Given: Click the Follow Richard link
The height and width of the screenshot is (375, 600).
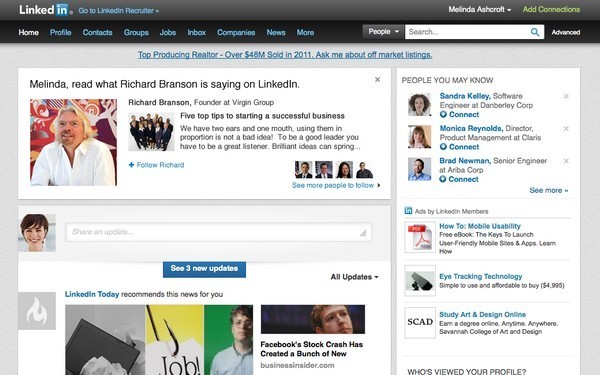Looking at the screenshot, I should (160, 165).
